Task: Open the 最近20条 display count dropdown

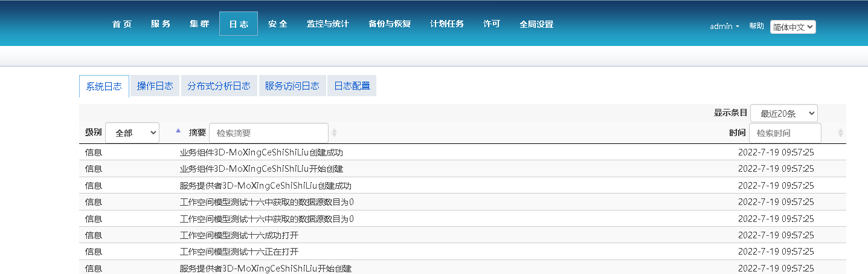Action: pos(784,113)
